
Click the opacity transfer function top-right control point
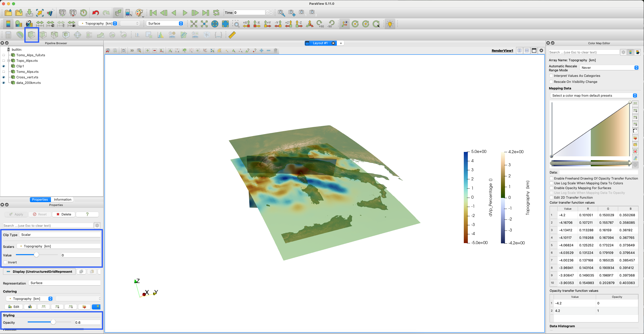click(x=630, y=102)
